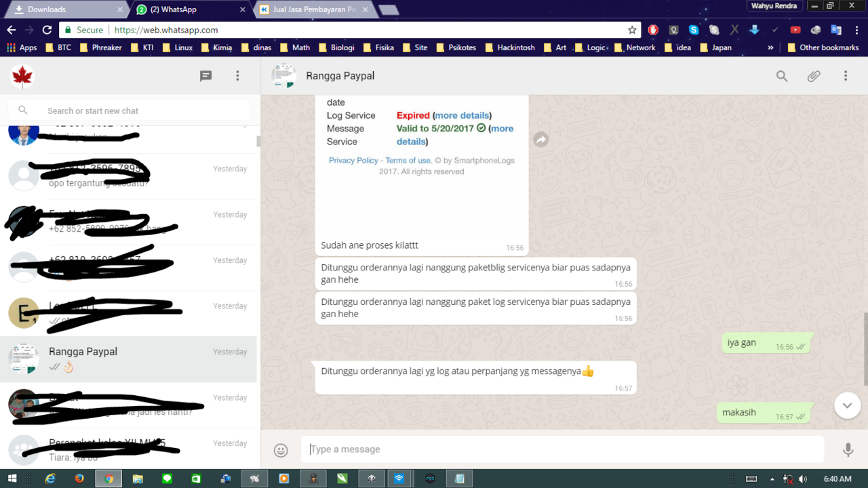The width and height of the screenshot is (868, 488).
Task: Click the attach paperclip icon
Action: click(814, 76)
